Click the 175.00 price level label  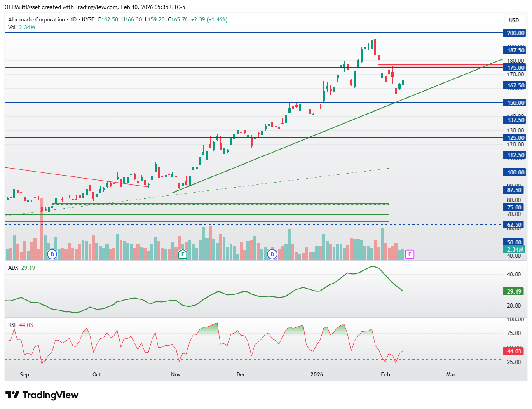click(515, 68)
